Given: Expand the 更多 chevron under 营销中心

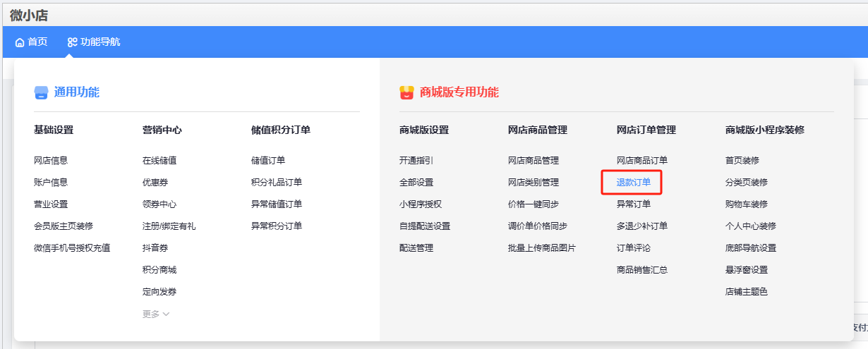Looking at the screenshot, I should click(166, 314).
